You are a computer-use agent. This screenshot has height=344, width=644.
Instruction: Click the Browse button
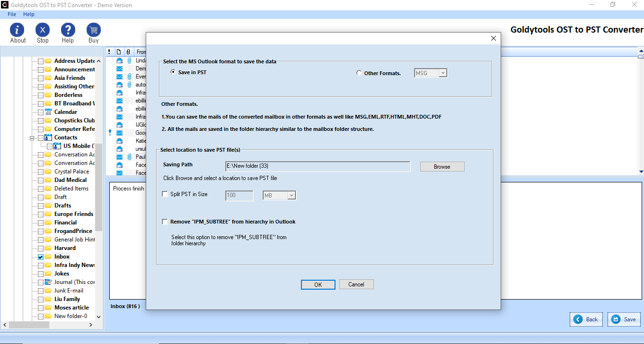(x=442, y=167)
